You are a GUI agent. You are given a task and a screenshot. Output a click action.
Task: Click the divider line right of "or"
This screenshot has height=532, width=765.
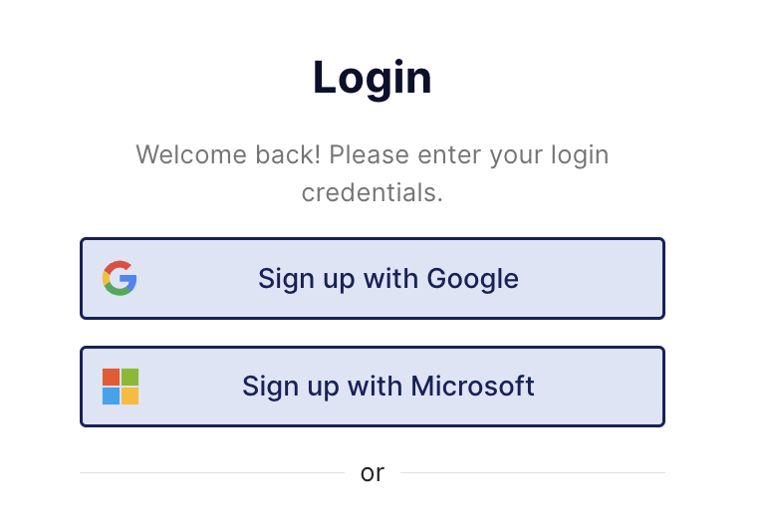[532, 472]
